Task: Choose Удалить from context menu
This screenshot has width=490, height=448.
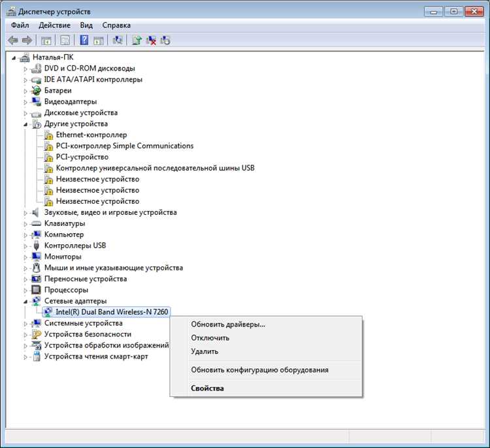Action: coord(266,351)
